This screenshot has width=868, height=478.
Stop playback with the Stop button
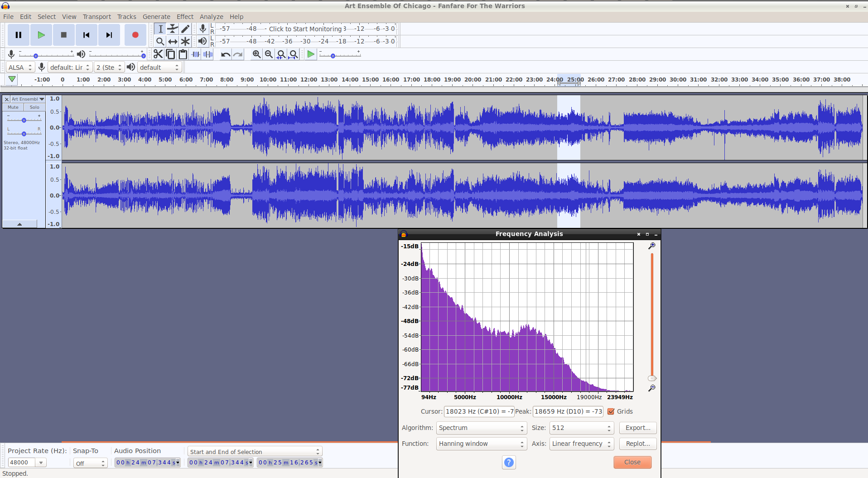click(x=64, y=35)
